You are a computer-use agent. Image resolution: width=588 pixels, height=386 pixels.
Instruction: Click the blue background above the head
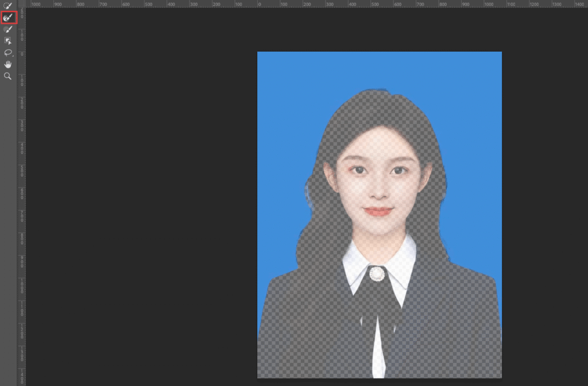[x=379, y=69]
